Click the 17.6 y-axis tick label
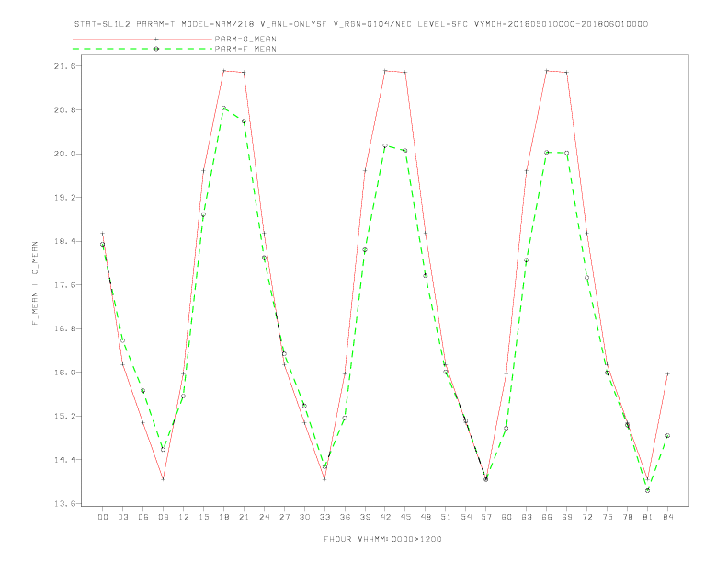This screenshot has height=563, width=728. point(64,285)
